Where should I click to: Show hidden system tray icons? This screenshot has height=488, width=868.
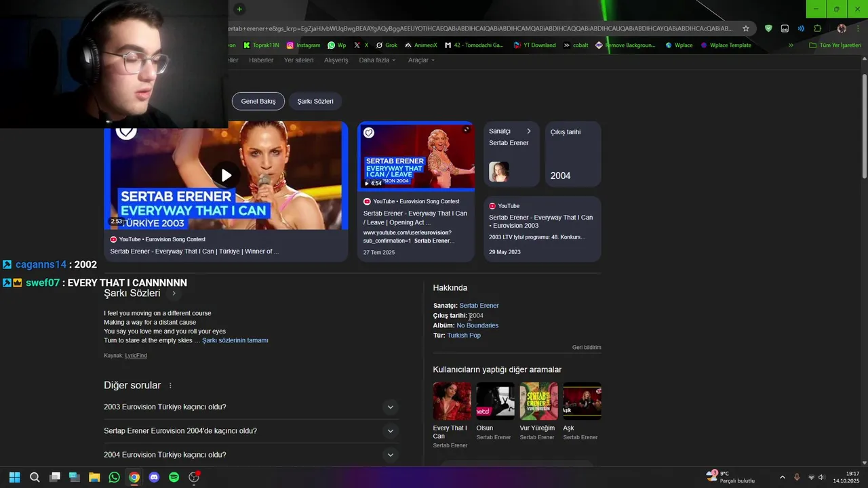pos(782,477)
